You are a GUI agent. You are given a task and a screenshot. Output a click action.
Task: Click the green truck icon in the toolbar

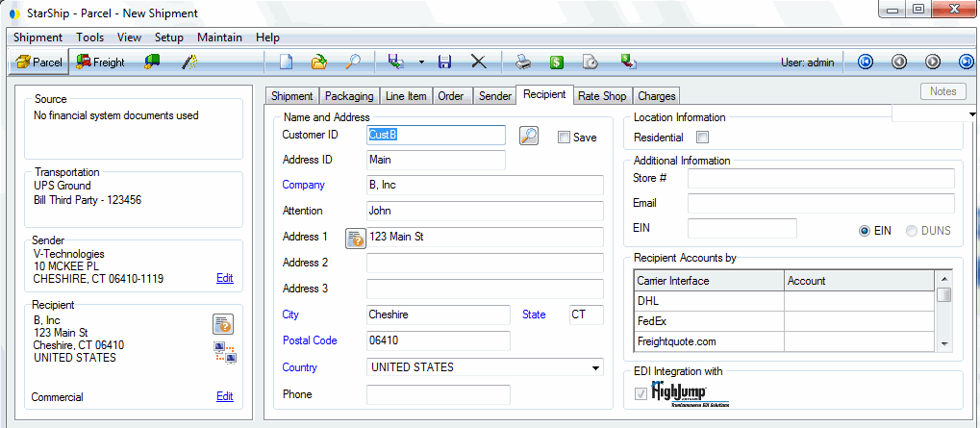153,62
